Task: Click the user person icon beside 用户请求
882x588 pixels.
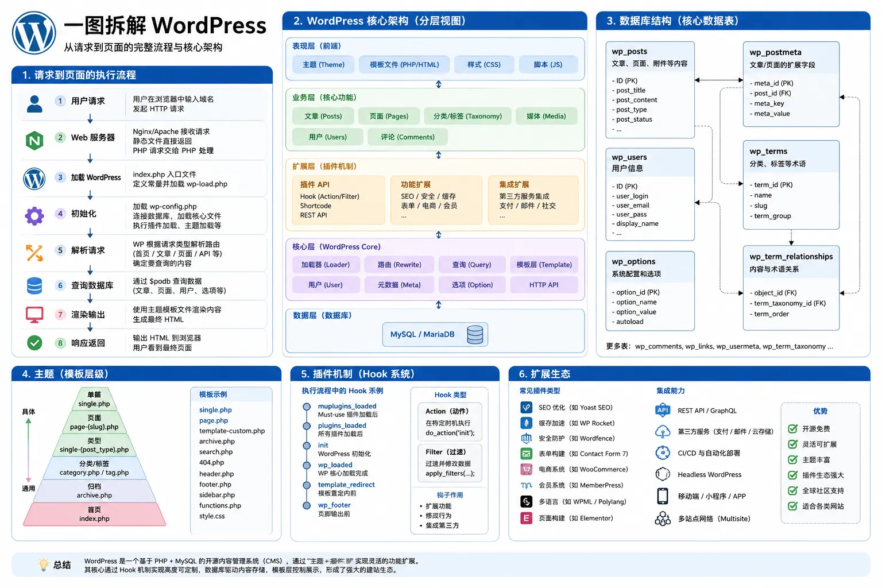Action: pos(34,104)
